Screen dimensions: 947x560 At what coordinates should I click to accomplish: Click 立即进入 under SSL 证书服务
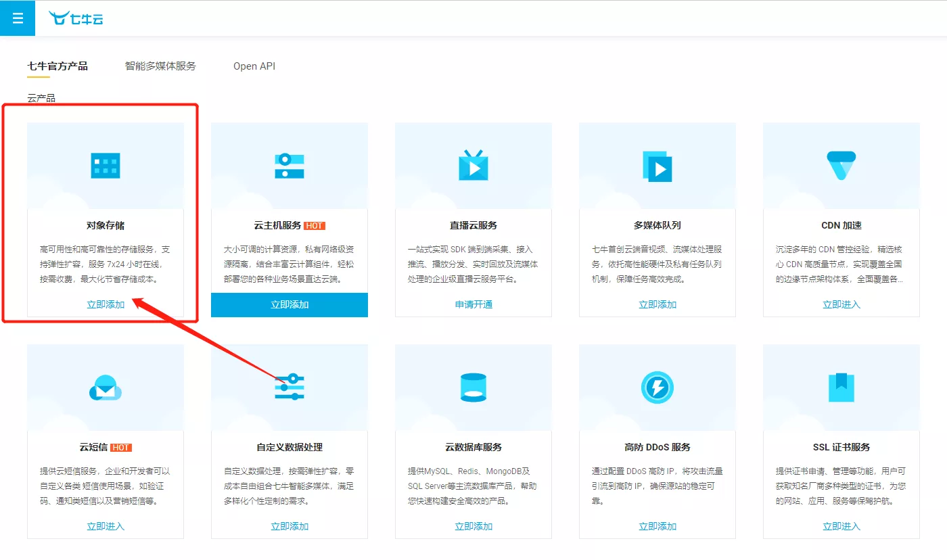tap(841, 526)
